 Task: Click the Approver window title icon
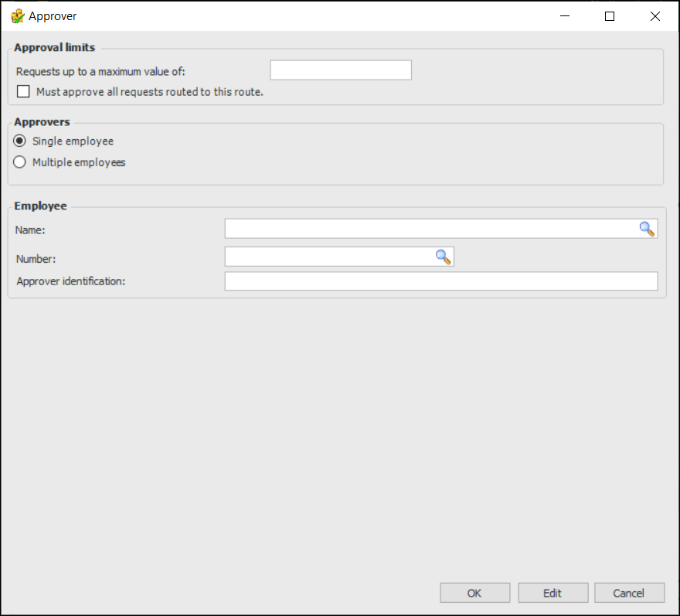tap(17, 16)
